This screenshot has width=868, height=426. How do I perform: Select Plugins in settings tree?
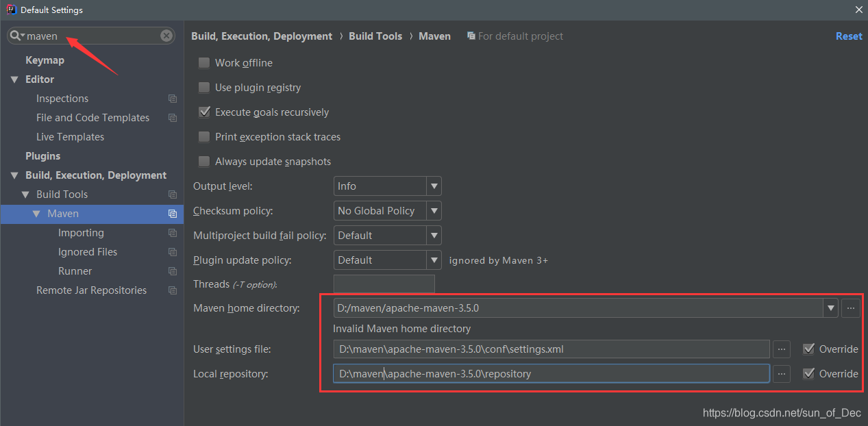coord(42,156)
